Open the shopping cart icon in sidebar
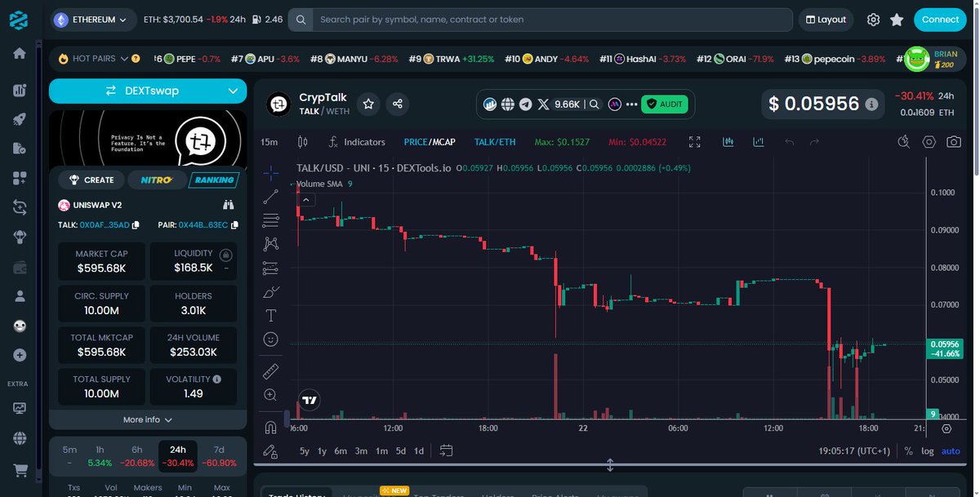This screenshot has height=497, width=980. tap(20, 470)
